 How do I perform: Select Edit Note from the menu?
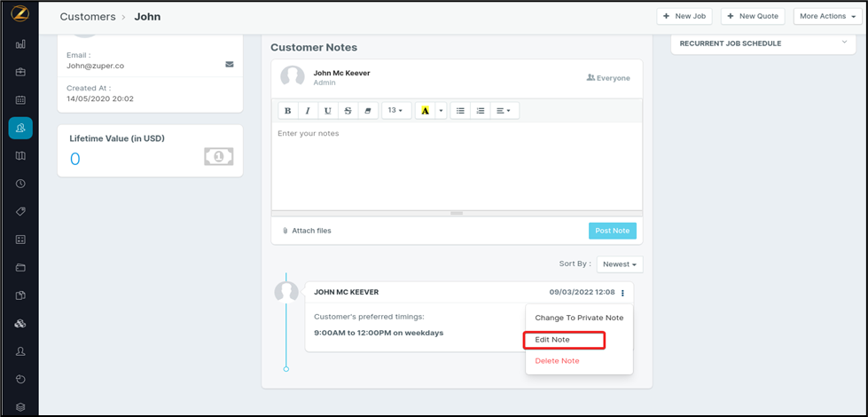tap(552, 340)
